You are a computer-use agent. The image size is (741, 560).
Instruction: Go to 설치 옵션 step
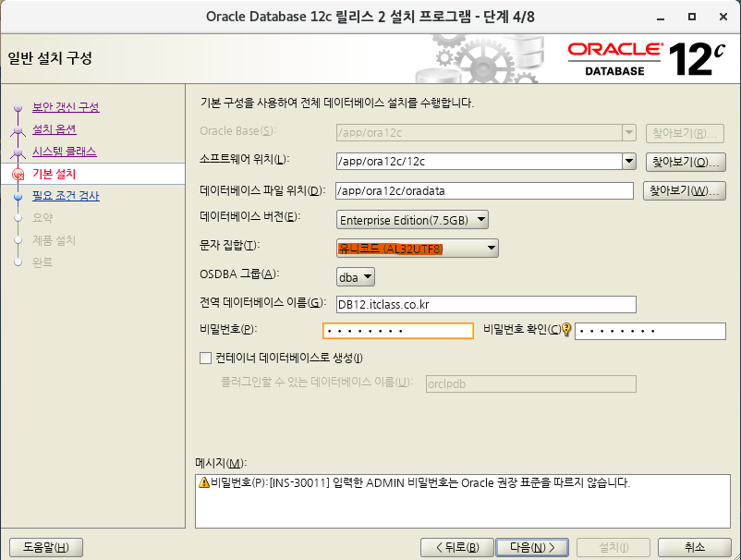coord(55,129)
